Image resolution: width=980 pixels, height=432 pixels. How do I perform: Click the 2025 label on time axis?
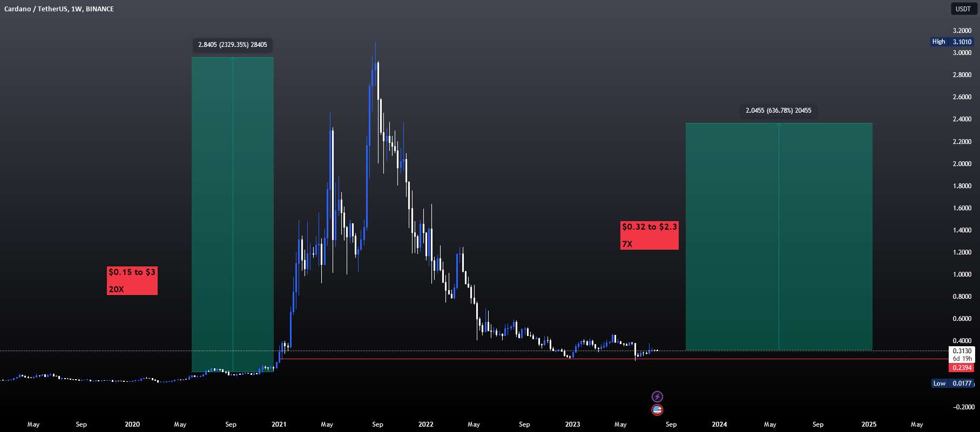pos(869,424)
